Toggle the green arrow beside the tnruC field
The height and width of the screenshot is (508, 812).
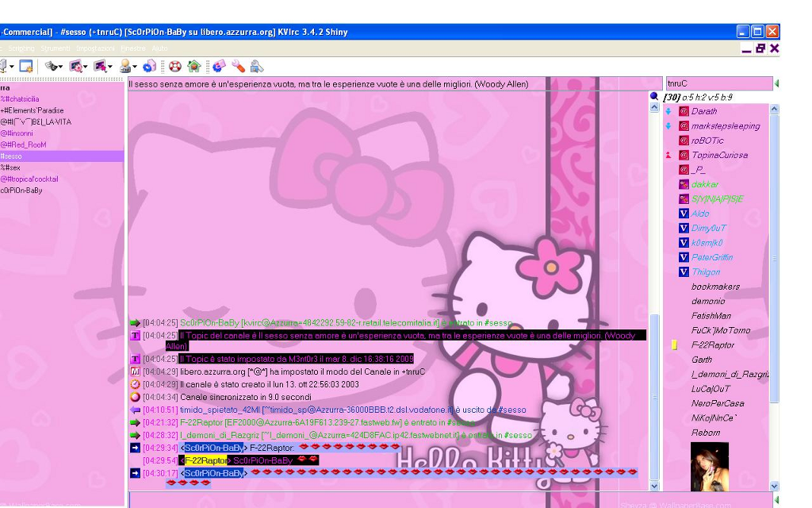776,83
